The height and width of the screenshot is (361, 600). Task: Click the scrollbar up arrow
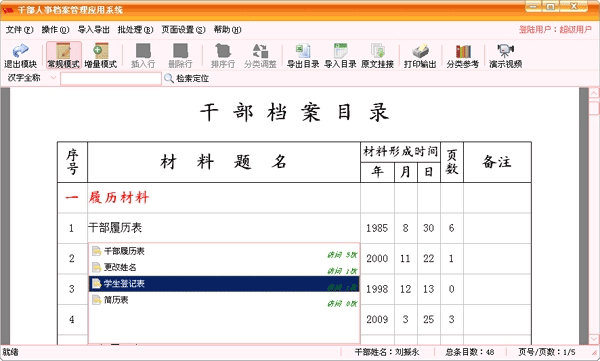click(594, 93)
